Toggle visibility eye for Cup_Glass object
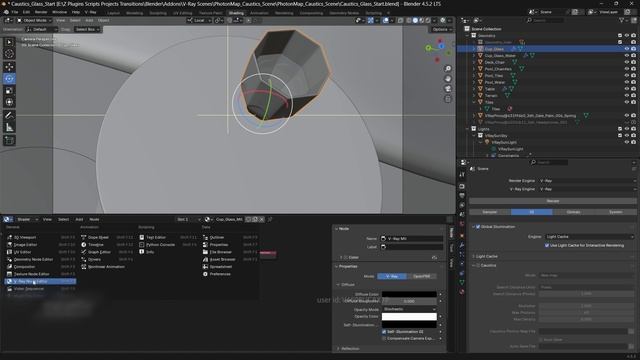 (627, 49)
